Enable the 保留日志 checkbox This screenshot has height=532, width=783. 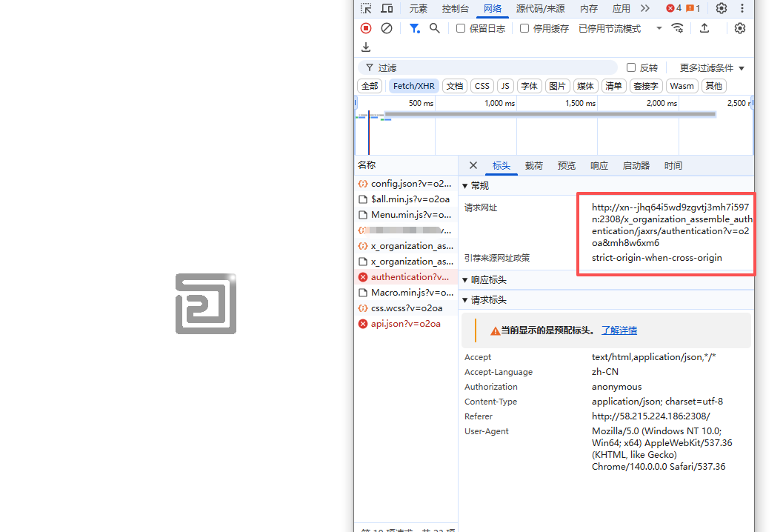(461, 28)
